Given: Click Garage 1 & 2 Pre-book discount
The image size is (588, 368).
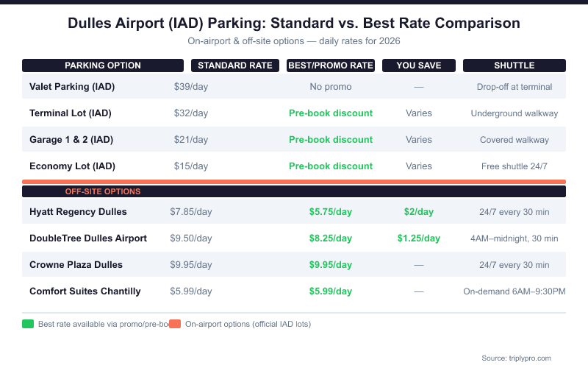Looking at the screenshot, I should [331, 140].
